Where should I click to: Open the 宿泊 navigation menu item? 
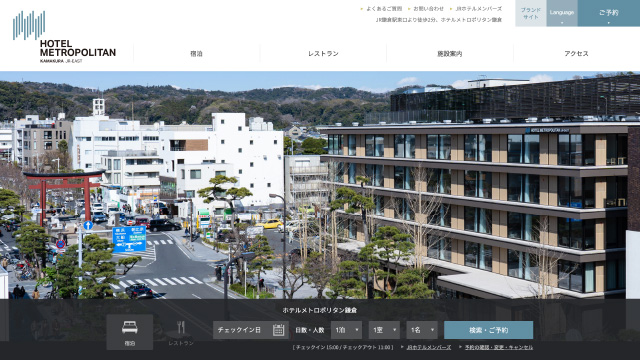pos(196,53)
